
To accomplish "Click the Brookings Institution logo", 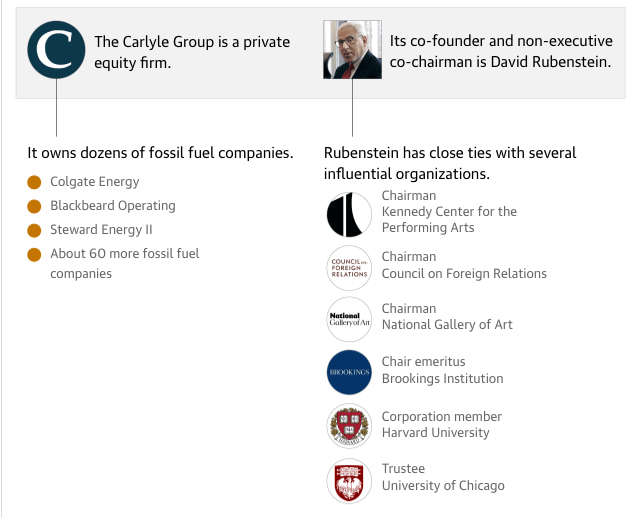I will 349,373.
